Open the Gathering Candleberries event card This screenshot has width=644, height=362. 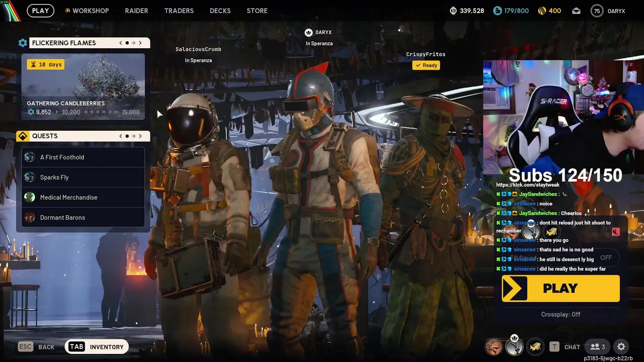pos(83,87)
